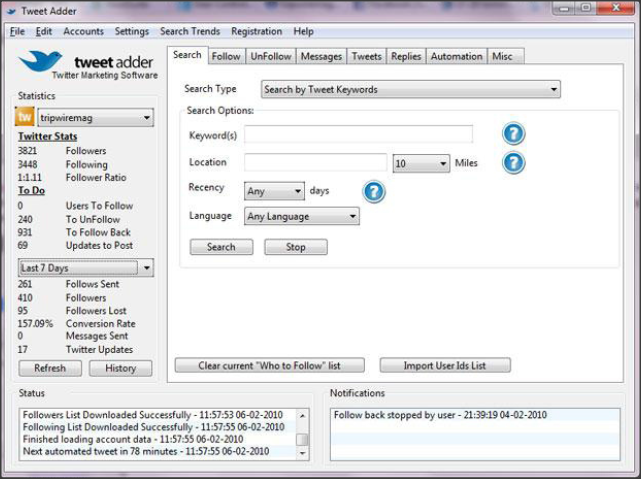Click the To Do heading

[x=31, y=190]
